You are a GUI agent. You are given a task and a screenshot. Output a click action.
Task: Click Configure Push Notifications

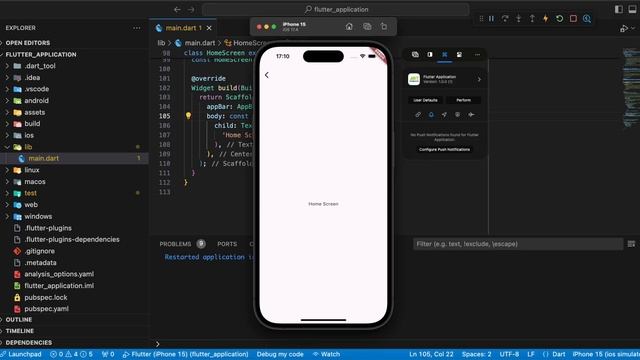click(x=444, y=149)
